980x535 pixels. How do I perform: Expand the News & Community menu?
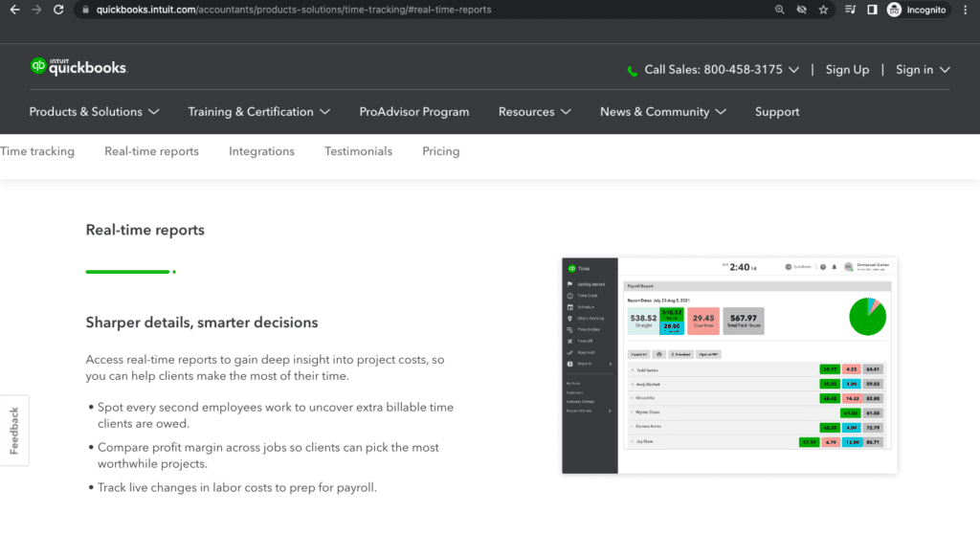[662, 112]
